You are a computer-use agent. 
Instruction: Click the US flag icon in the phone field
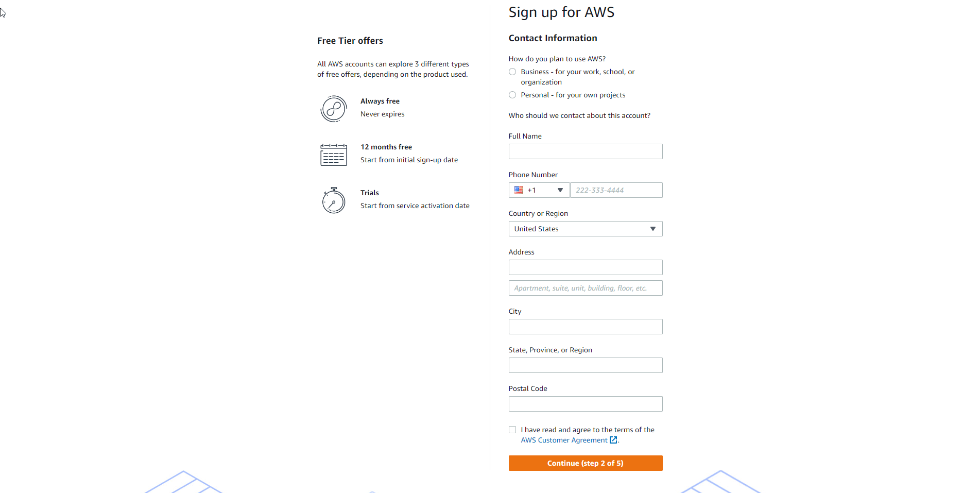519,190
